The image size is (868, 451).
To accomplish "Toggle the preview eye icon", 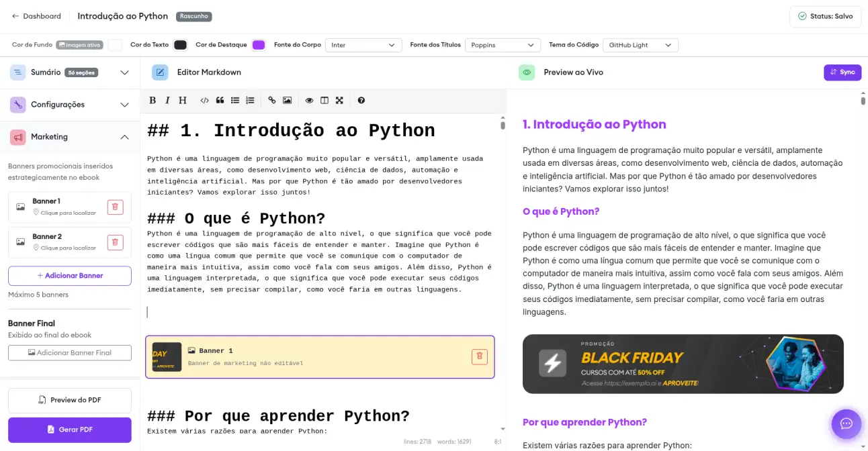I will pyautogui.click(x=309, y=100).
